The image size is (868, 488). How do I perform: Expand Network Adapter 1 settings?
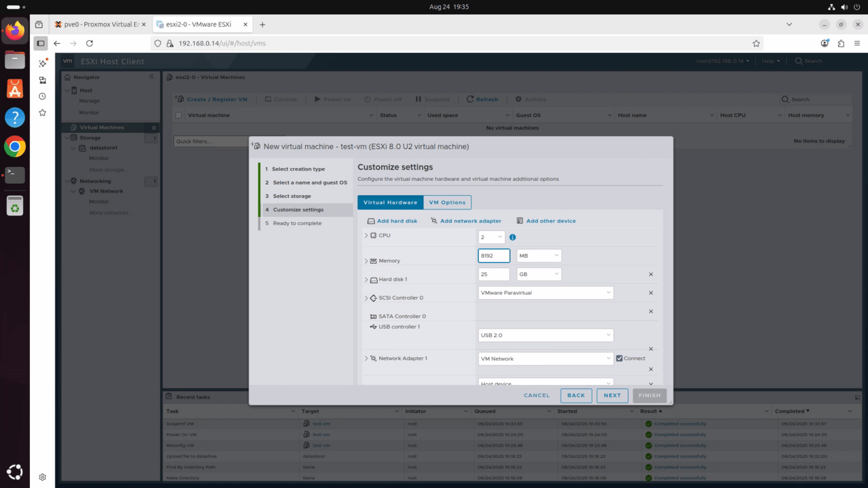coord(366,358)
